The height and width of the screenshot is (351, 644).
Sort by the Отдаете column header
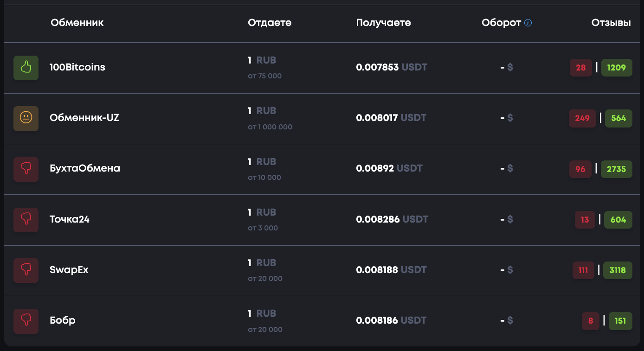[270, 23]
